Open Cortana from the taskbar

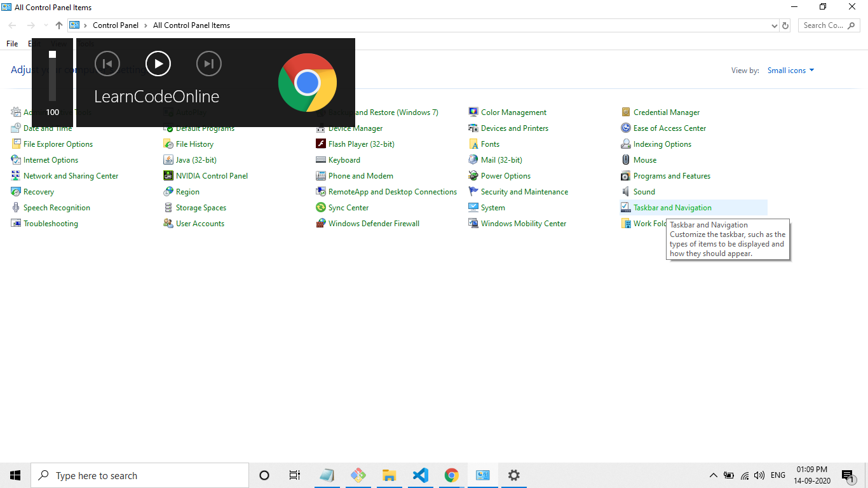click(x=264, y=475)
